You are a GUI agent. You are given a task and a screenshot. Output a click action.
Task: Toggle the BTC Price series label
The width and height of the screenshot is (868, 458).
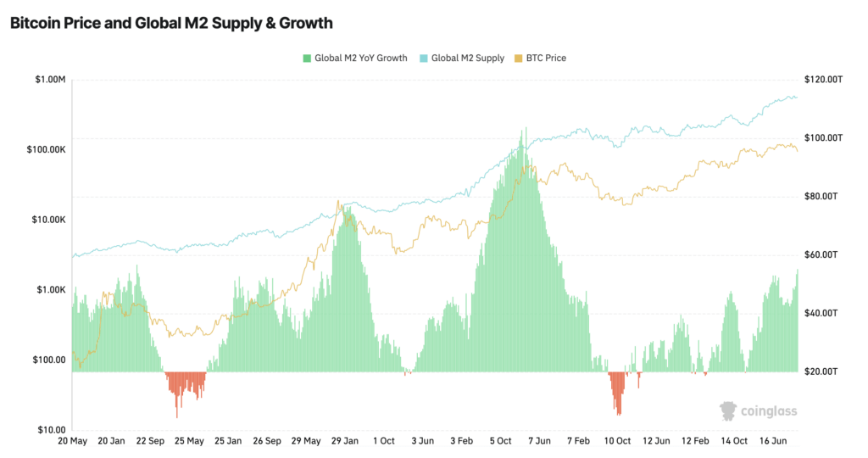546,59
